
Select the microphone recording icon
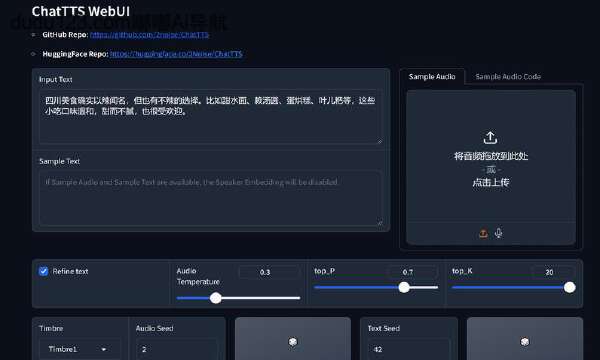[499, 233]
